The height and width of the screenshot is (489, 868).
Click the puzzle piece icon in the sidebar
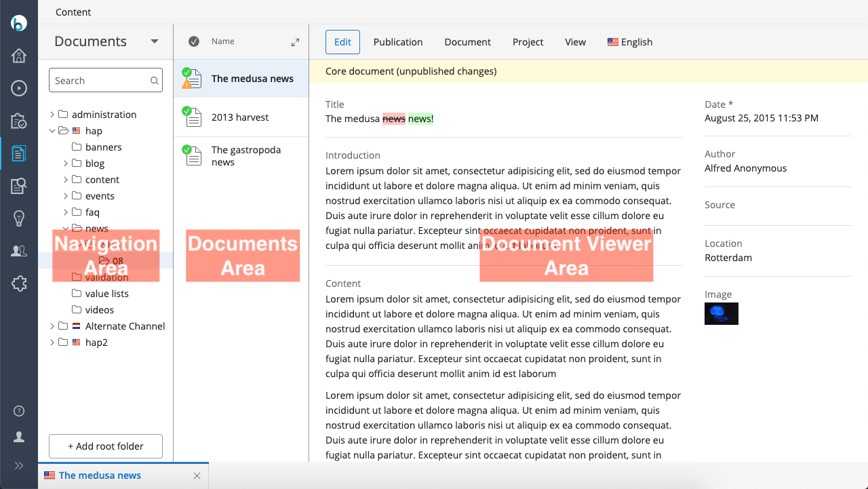pyautogui.click(x=19, y=283)
